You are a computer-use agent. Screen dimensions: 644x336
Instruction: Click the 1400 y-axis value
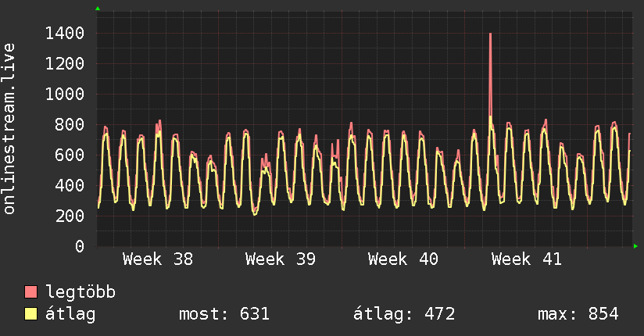coord(65,34)
